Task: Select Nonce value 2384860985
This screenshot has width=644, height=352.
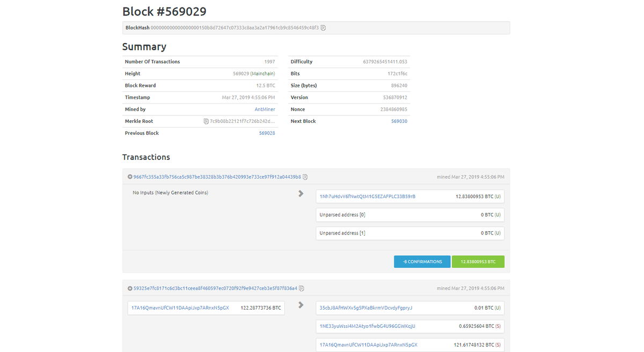Action: point(394,109)
